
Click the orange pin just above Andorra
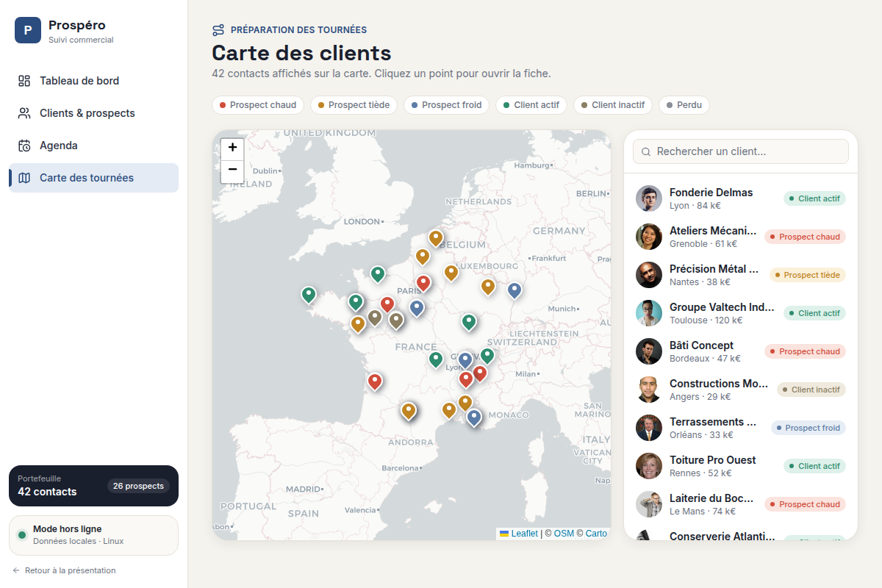coord(409,411)
